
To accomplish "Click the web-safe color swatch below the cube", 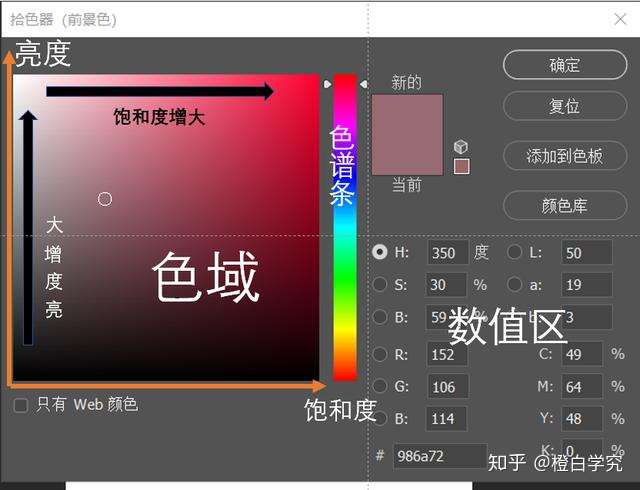I will (x=462, y=166).
